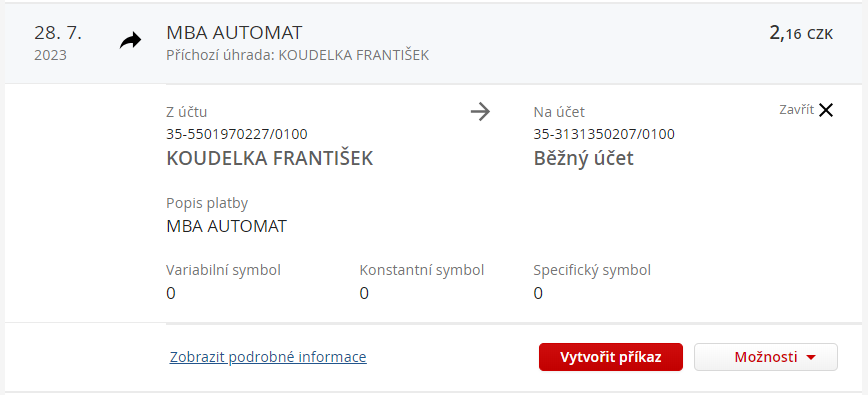The height and width of the screenshot is (395, 868).
Task: Open the Možnosti dropdown menu
Action: click(766, 357)
